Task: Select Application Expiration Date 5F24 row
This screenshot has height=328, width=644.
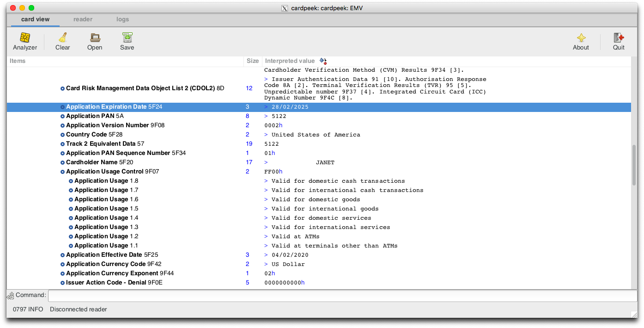Action: tap(319, 107)
